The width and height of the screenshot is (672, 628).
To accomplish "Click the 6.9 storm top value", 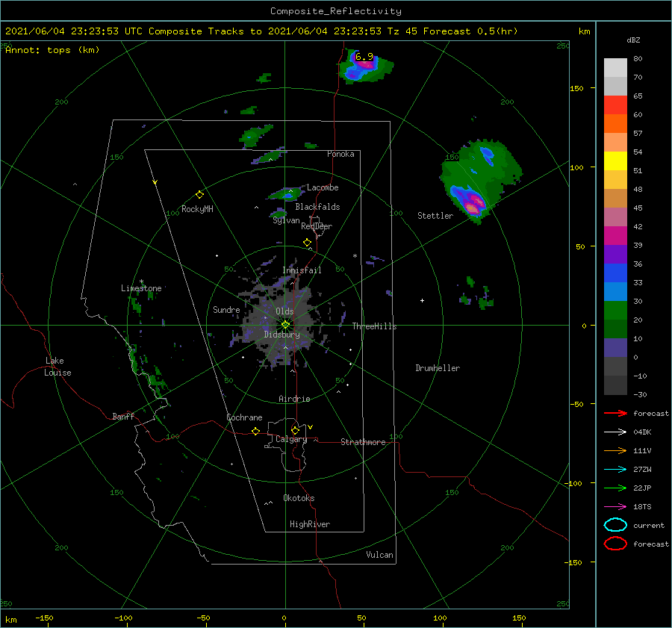I will pyautogui.click(x=364, y=57).
